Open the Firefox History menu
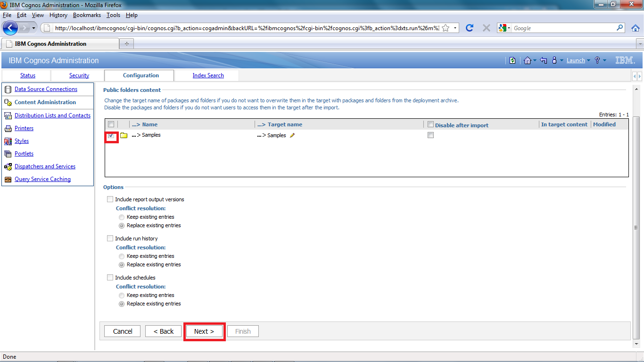The image size is (644, 362). tap(58, 15)
